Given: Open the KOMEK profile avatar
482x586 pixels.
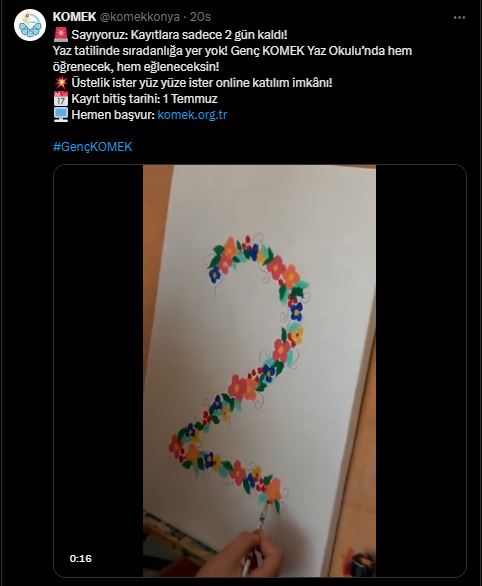Looking at the screenshot, I should click(30, 25).
